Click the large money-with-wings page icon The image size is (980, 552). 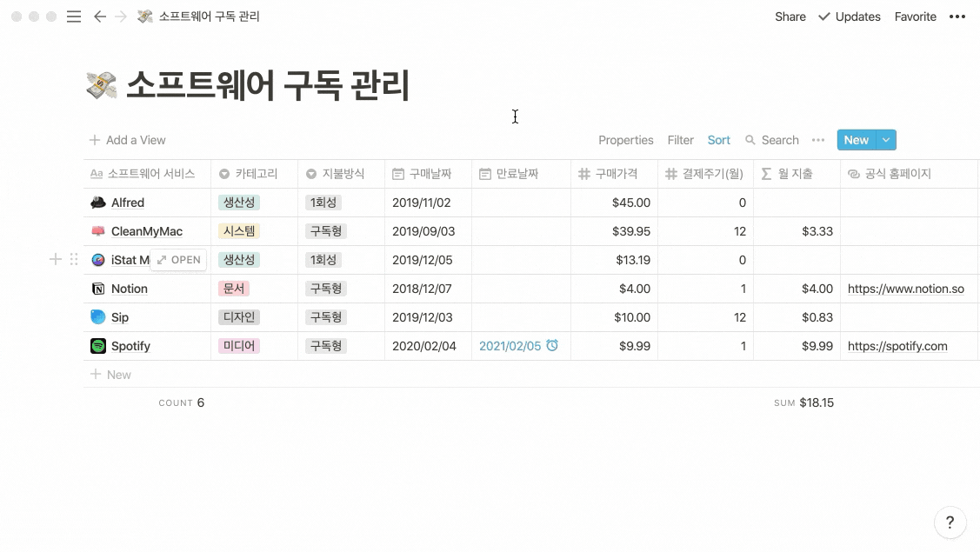[102, 86]
